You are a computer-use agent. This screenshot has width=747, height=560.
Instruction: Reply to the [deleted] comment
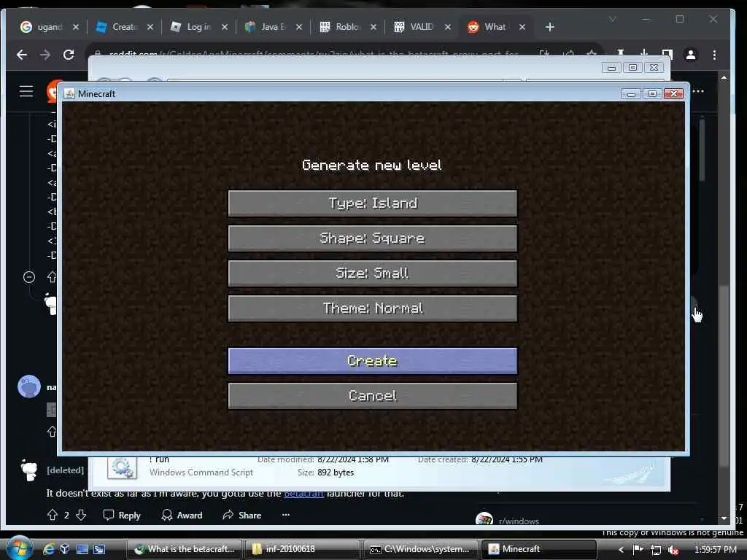pyautogui.click(x=122, y=516)
